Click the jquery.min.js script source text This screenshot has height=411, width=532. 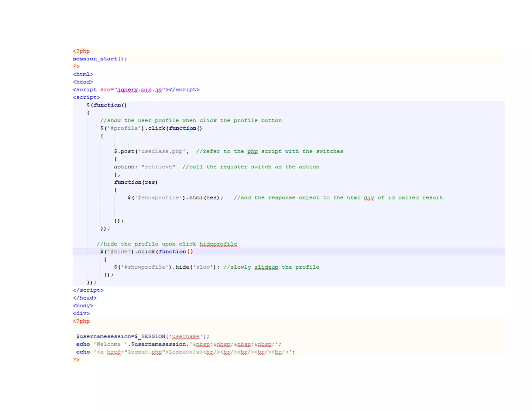coord(139,90)
